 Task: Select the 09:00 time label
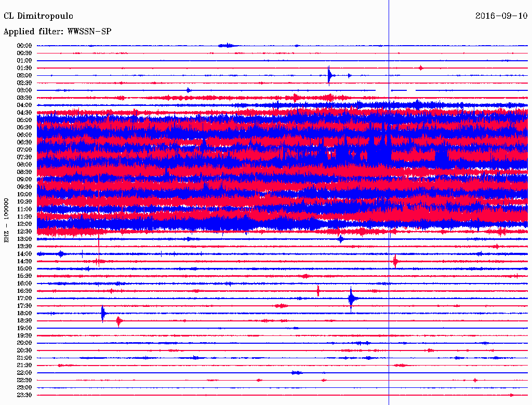click(x=24, y=180)
